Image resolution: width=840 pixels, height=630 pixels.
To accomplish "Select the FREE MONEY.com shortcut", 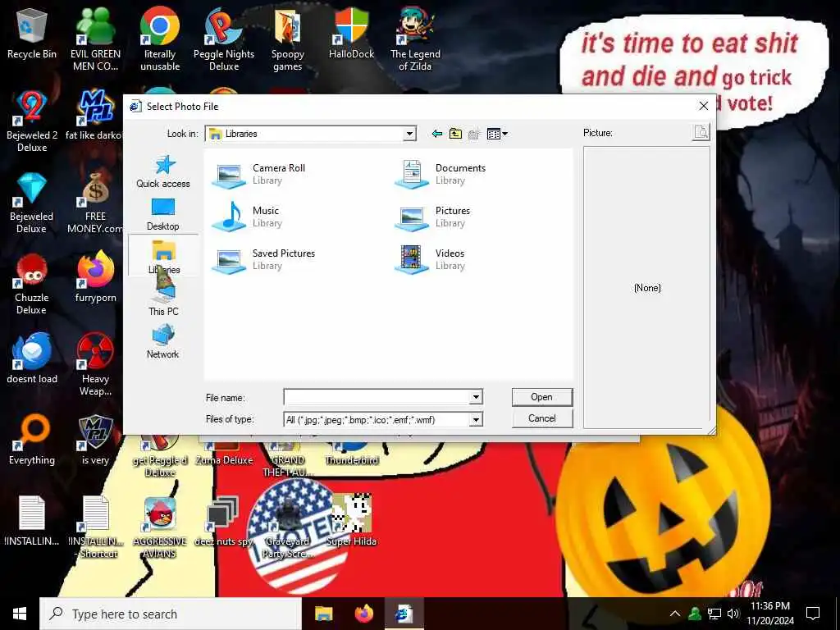I will tap(95, 202).
